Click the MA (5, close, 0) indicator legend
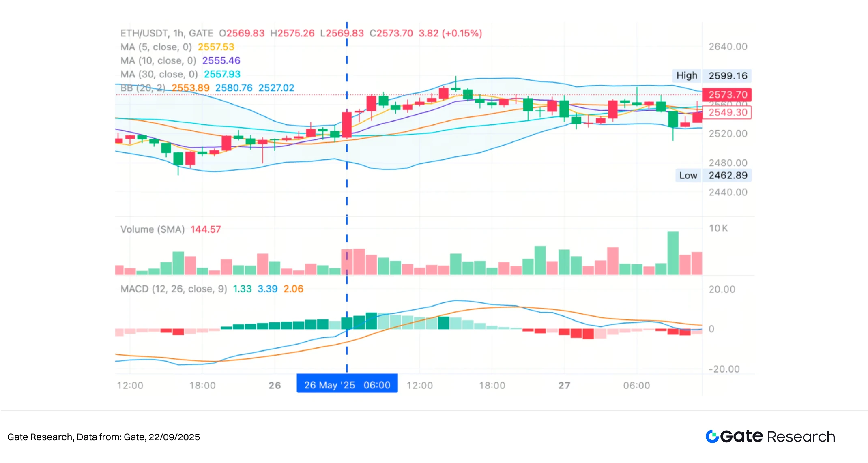The image size is (868, 463). [177, 47]
